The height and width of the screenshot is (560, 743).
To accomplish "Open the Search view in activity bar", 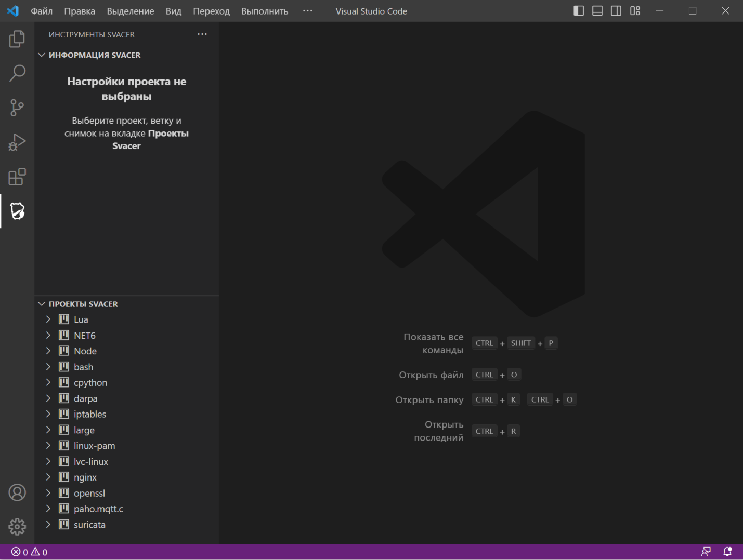I will [x=17, y=73].
